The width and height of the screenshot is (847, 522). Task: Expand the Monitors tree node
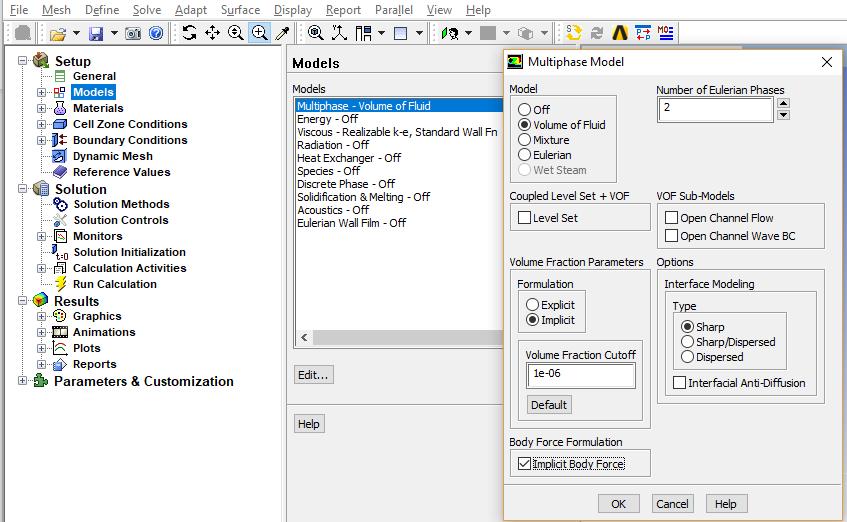42,236
